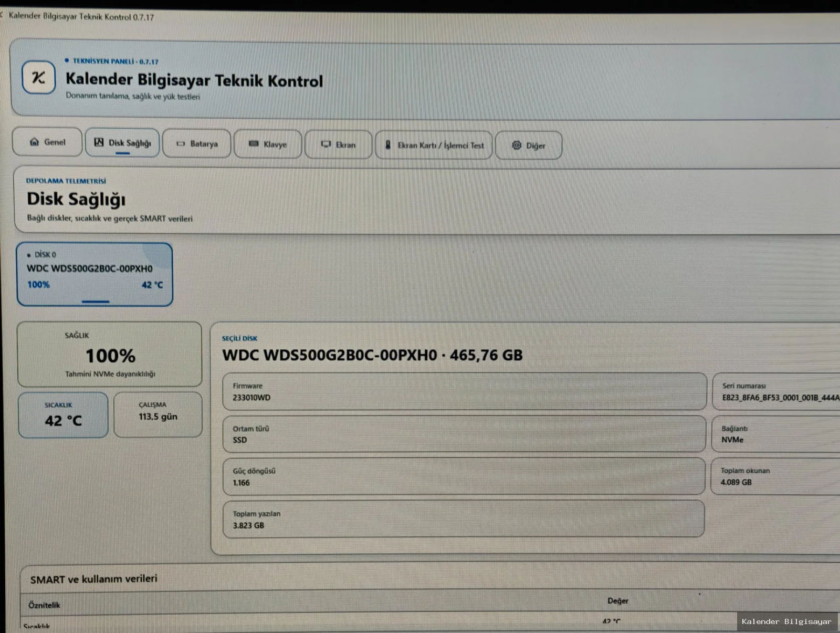This screenshot has height=633, width=840.
Task: Click the ÇALIŞMA 113,5 gün card
Action: [158, 414]
